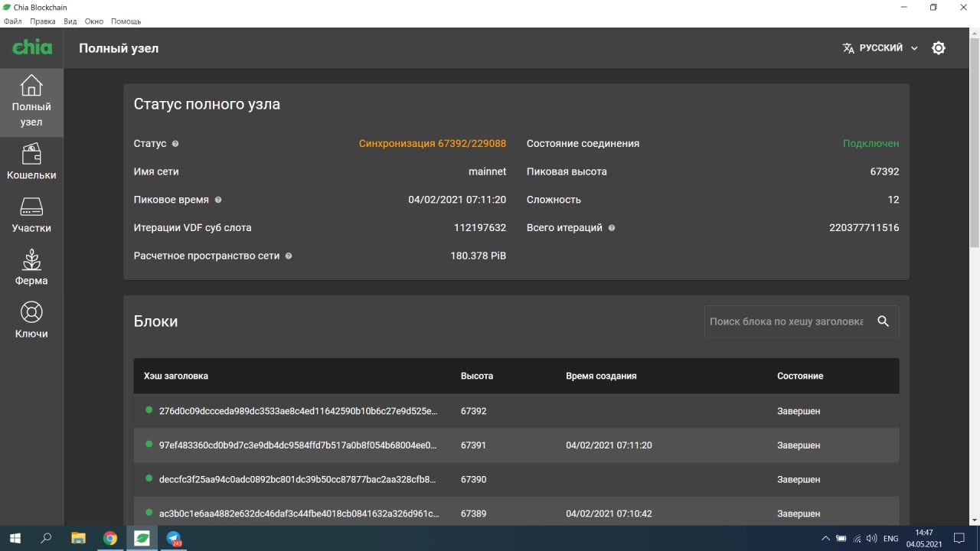Open the Ключи keys section
Screen dimensions: 980x551
click(31, 320)
